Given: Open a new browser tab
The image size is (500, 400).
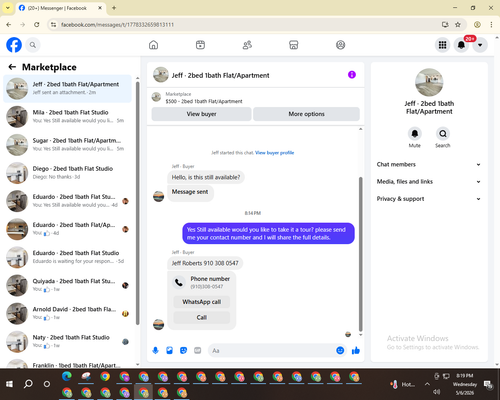Looking at the screenshot, I should [x=114, y=8].
